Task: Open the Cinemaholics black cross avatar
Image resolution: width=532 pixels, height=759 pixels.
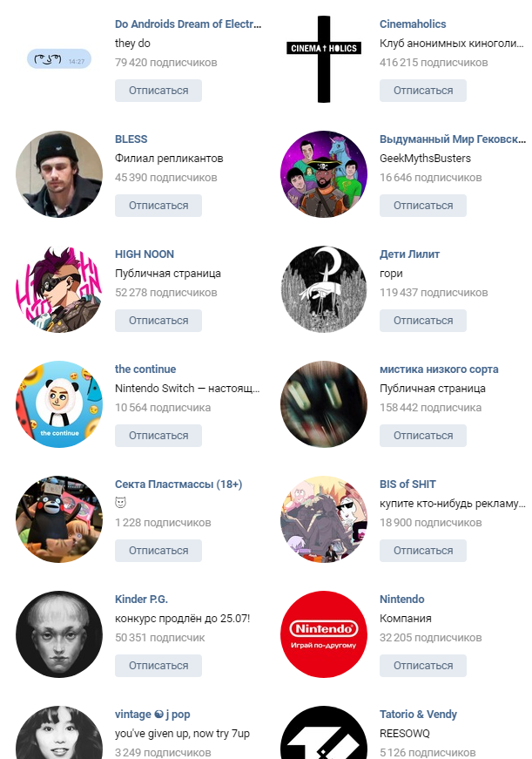Action: [324, 59]
